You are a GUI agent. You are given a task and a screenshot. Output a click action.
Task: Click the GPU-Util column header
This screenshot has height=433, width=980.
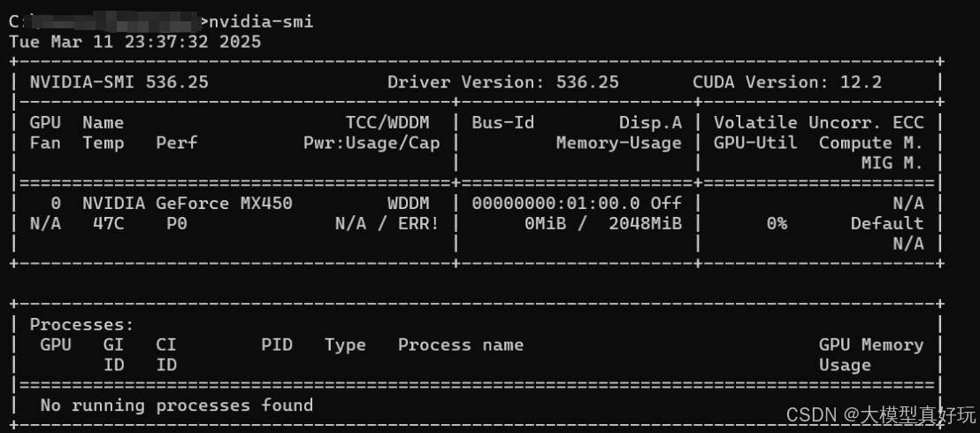pos(755,143)
